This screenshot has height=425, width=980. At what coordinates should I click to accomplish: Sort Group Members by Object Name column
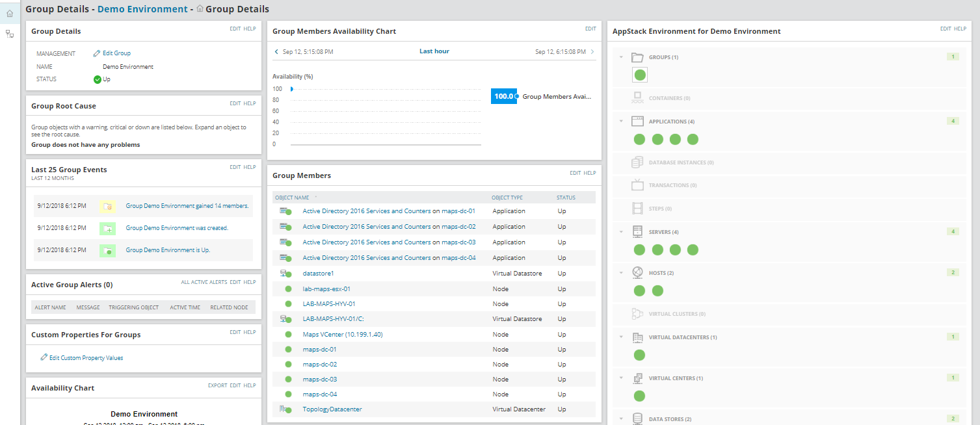click(x=292, y=198)
